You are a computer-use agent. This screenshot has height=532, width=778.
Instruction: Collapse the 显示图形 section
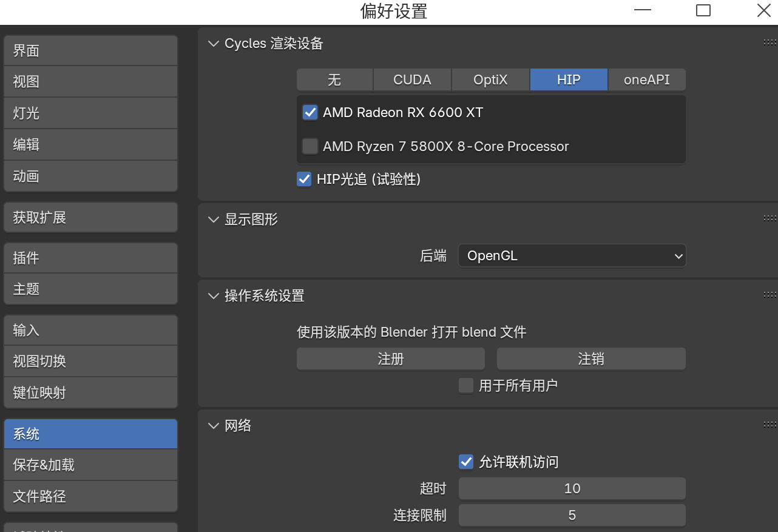[x=214, y=220]
